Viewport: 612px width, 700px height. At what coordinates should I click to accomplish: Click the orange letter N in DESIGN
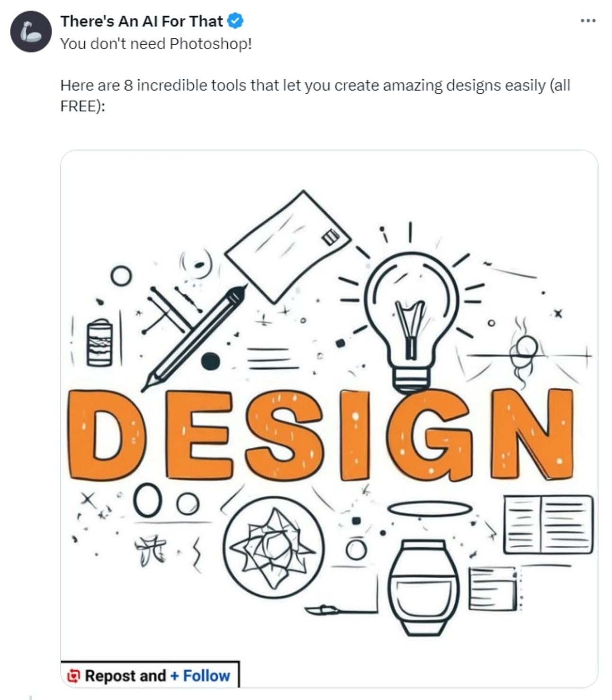[x=531, y=434]
